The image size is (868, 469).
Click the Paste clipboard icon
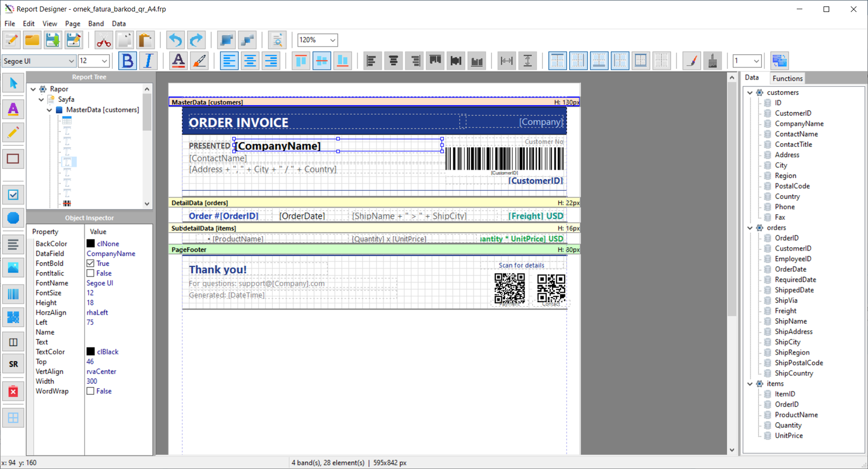pos(145,40)
